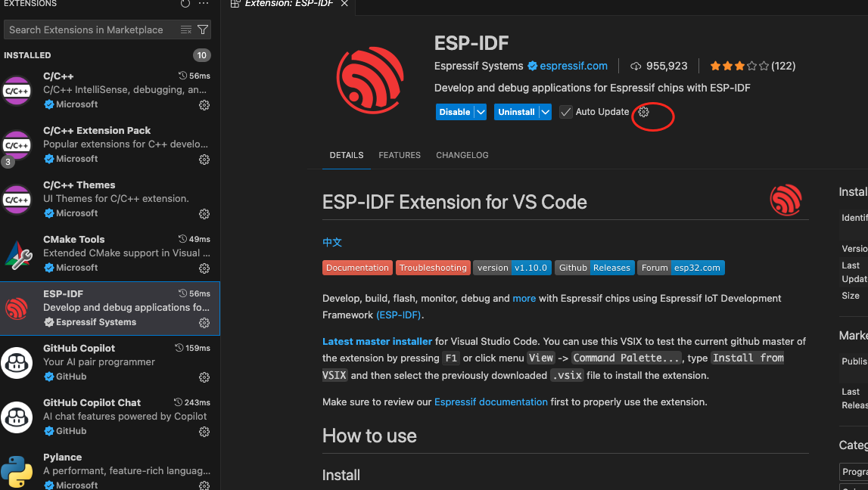
Task: Open the extensions filter funnel
Action: pyautogui.click(x=203, y=29)
